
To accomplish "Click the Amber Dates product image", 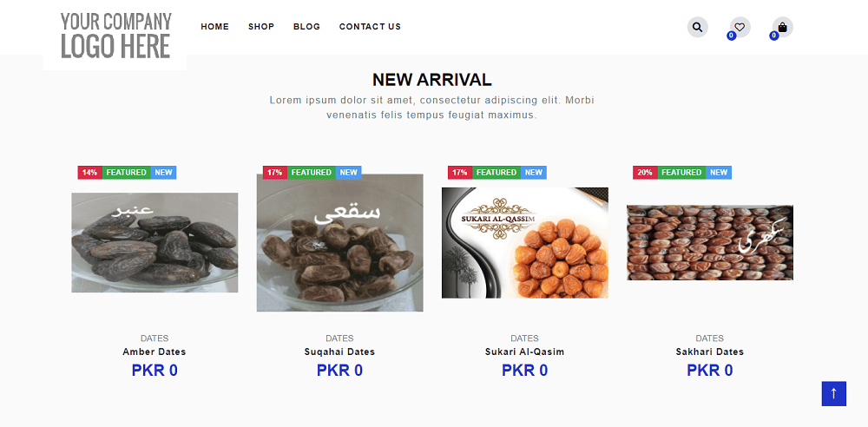I will 155,243.
